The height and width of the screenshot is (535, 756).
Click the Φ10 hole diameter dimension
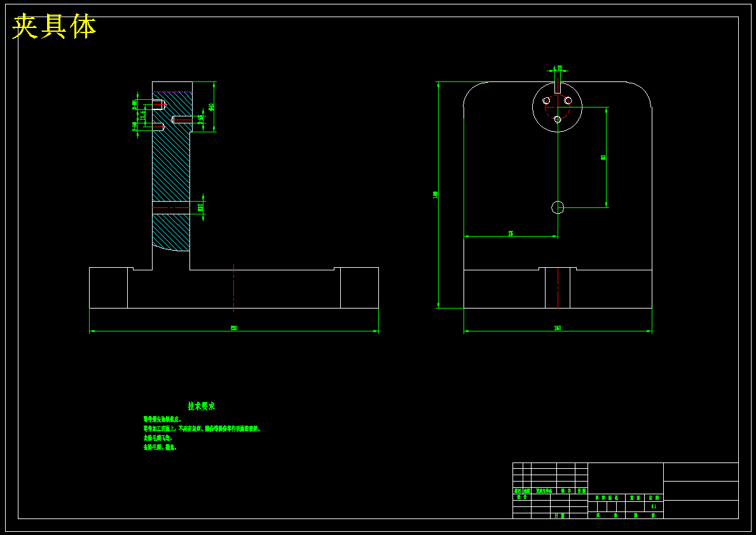pos(200,207)
